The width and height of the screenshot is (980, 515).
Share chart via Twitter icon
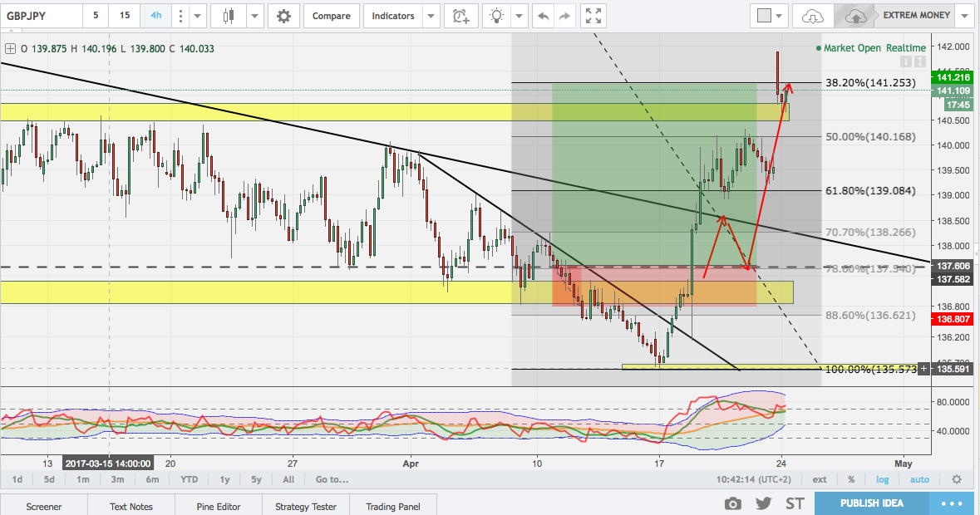coord(763,503)
